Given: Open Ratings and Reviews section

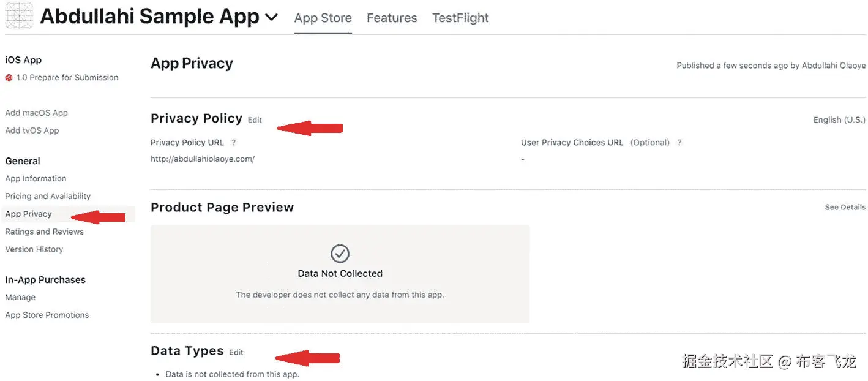Looking at the screenshot, I should click(44, 232).
